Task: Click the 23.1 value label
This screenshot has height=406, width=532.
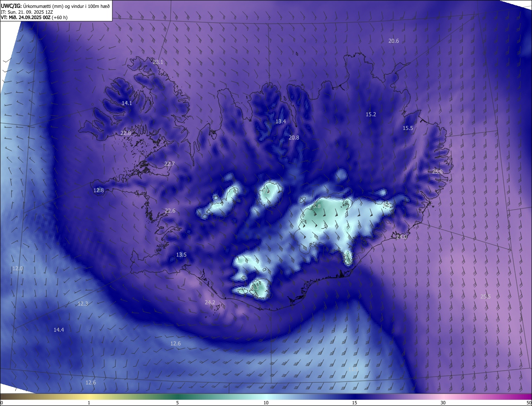Action: coord(158,62)
